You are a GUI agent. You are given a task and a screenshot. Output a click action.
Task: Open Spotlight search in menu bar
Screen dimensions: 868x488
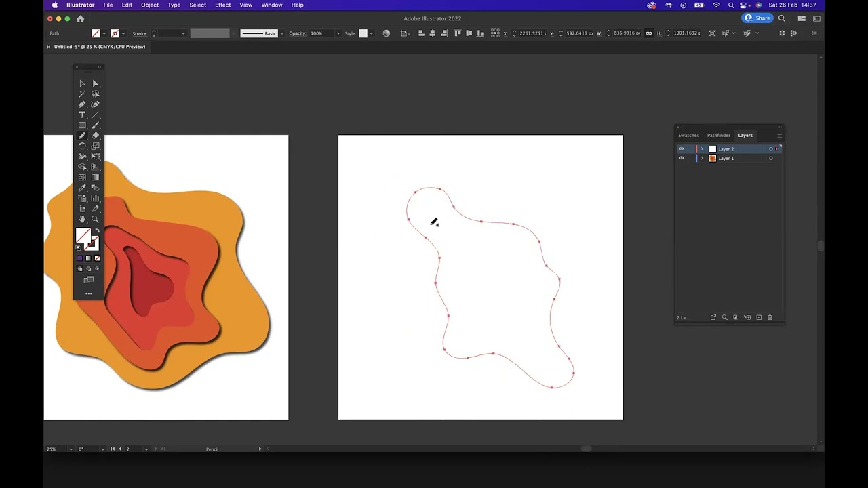pos(731,5)
